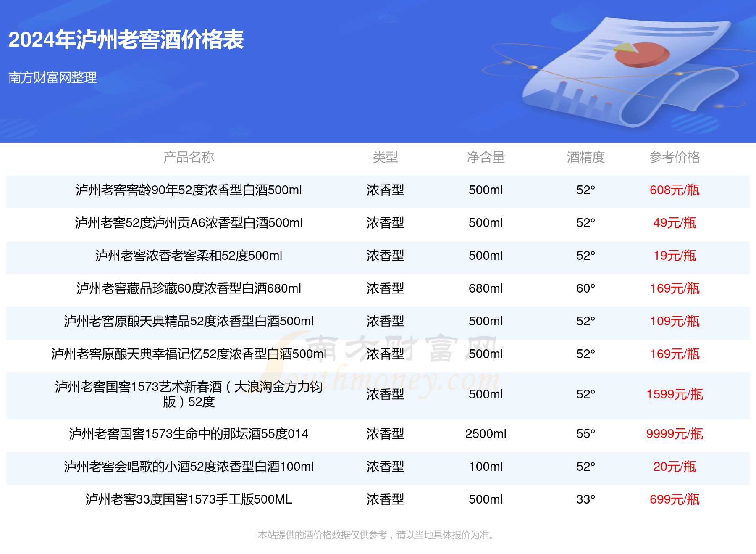Click the price 1599元/瓶

click(675, 394)
